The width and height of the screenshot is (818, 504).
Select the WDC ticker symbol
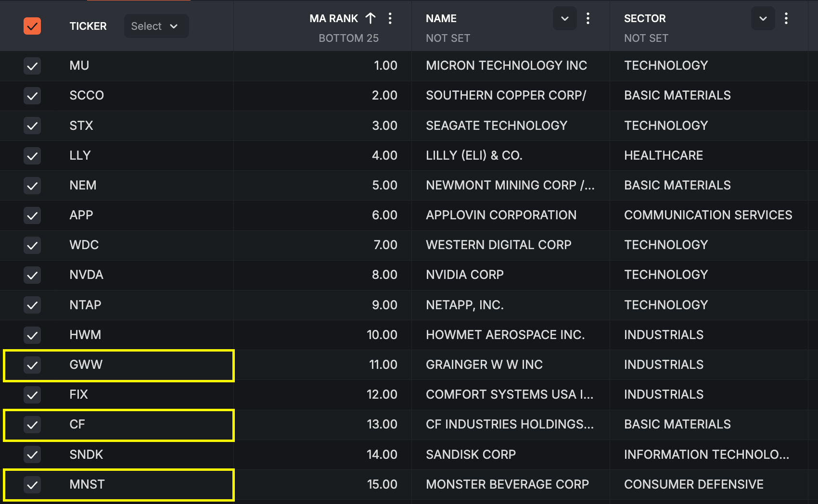click(x=84, y=245)
